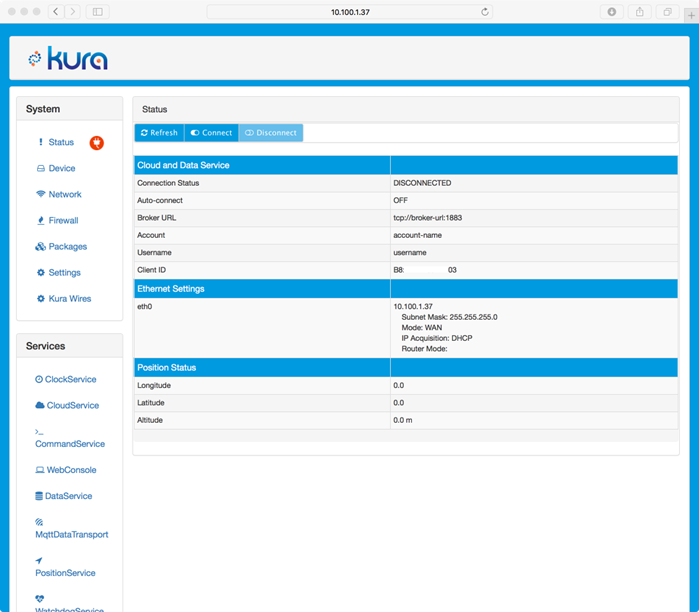This screenshot has width=699, height=612.
Task: Click the address bar showing 10.100.1.37
Action: (350, 12)
